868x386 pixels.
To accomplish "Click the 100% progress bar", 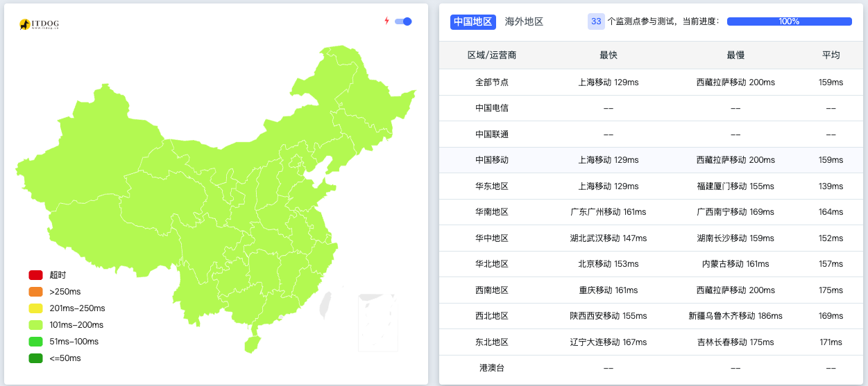I will click(x=789, y=21).
